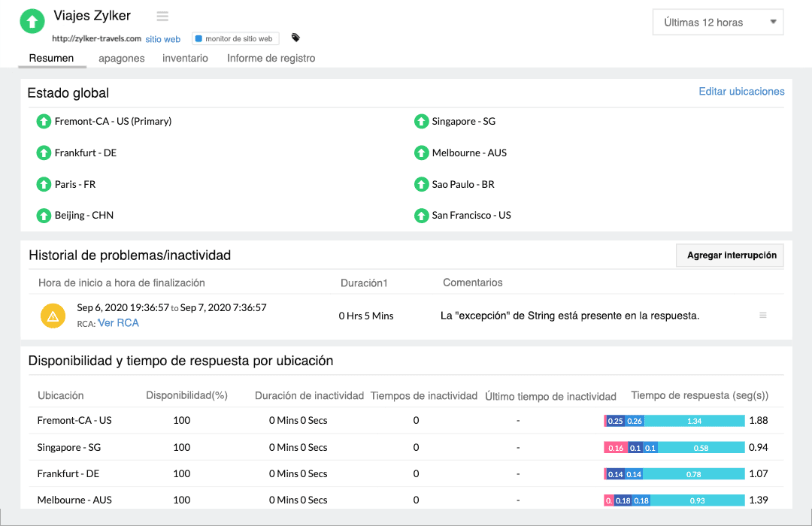Click the San Francisco - US status icon
The image size is (812, 526).
pyautogui.click(x=421, y=215)
